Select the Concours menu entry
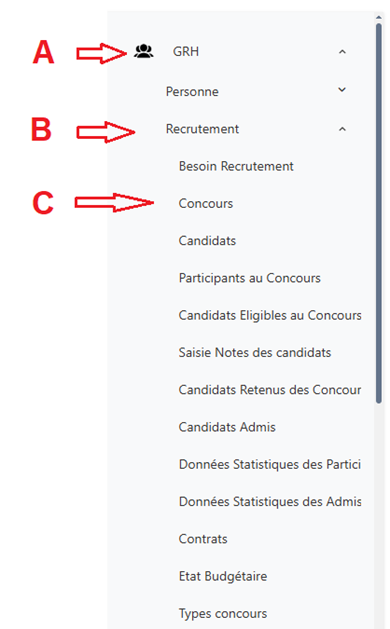The height and width of the screenshot is (629, 390). click(x=205, y=203)
